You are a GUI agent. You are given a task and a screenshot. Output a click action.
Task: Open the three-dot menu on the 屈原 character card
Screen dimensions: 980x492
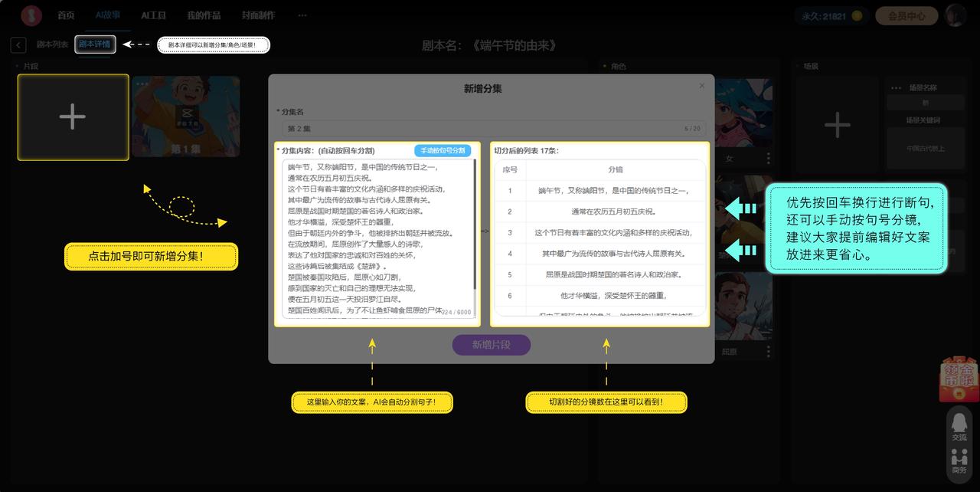(x=768, y=351)
